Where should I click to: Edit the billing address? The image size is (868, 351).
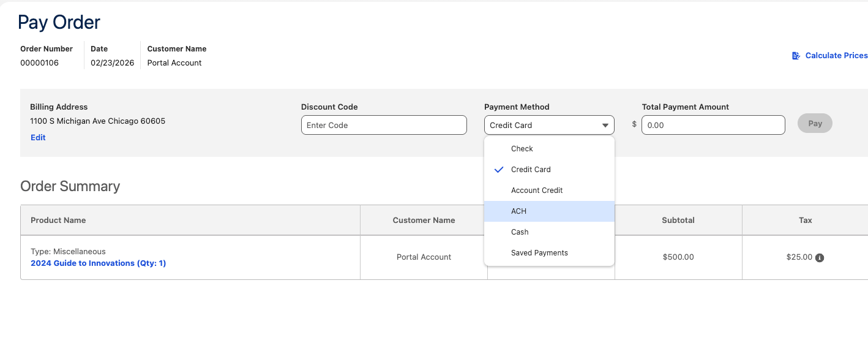click(38, 138)
